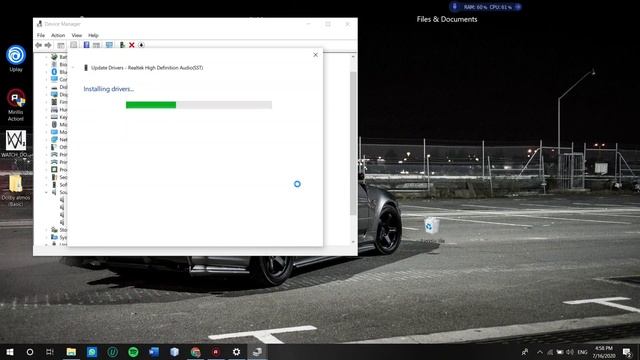This screenshot has width=640, height=360.
Task: Expand the Keyboards category in device tree
Action: (x=46, y=117)
